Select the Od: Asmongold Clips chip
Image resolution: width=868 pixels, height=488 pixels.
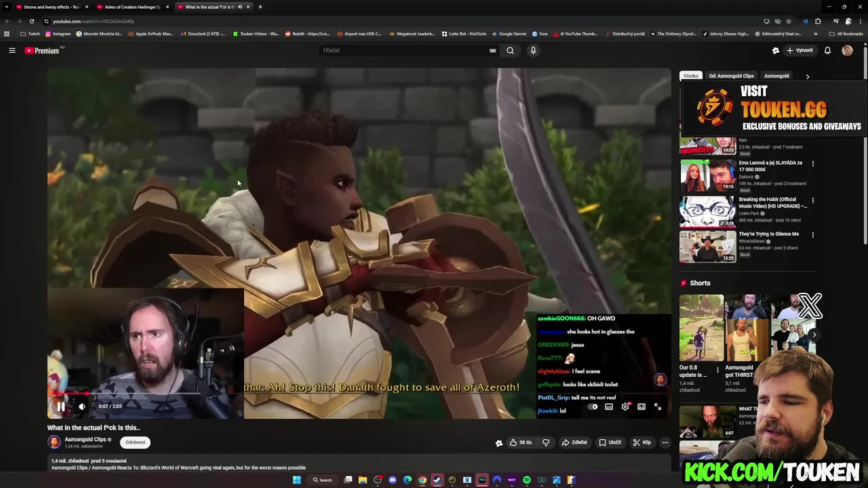[x=731, y=76]
